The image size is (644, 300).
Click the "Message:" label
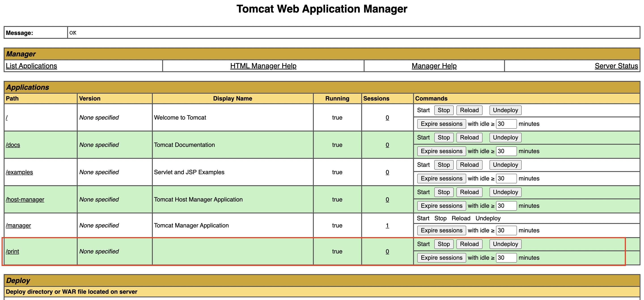[x=19, y=33]
